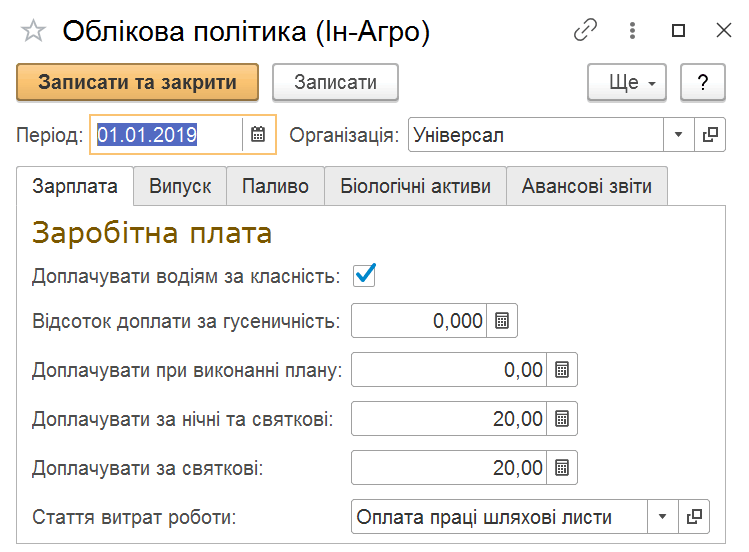Open calculator for Доплачувати при виконанні плану
The width and height of the screenshot is (749, 552).
[x=562, y=370]
